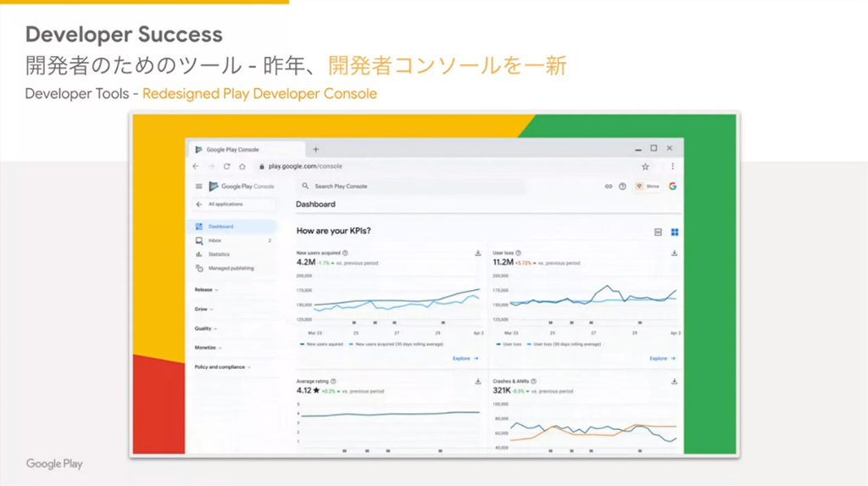
Task: Download the New users acquired chart
Action: click(x=478, y=254)
